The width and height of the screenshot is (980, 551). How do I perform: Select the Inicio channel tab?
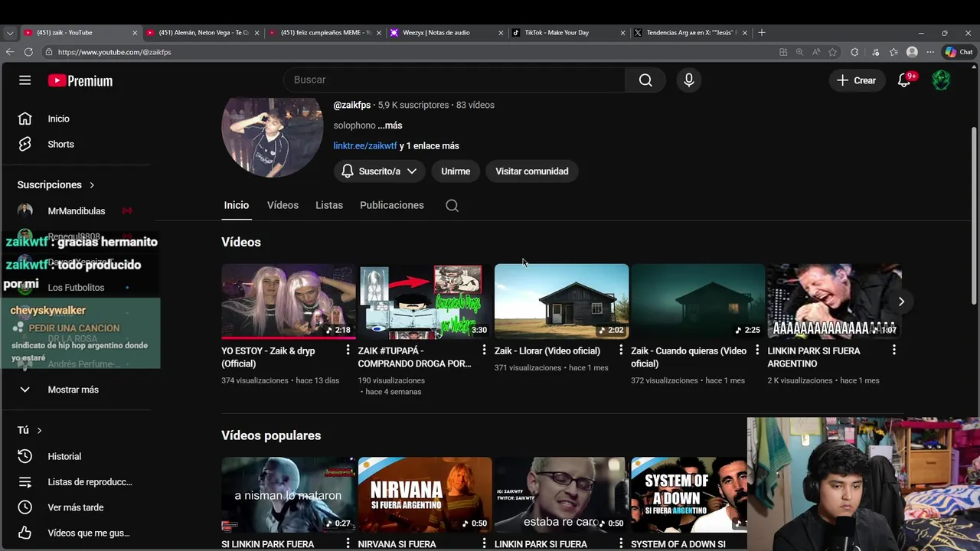click(237, 205)
